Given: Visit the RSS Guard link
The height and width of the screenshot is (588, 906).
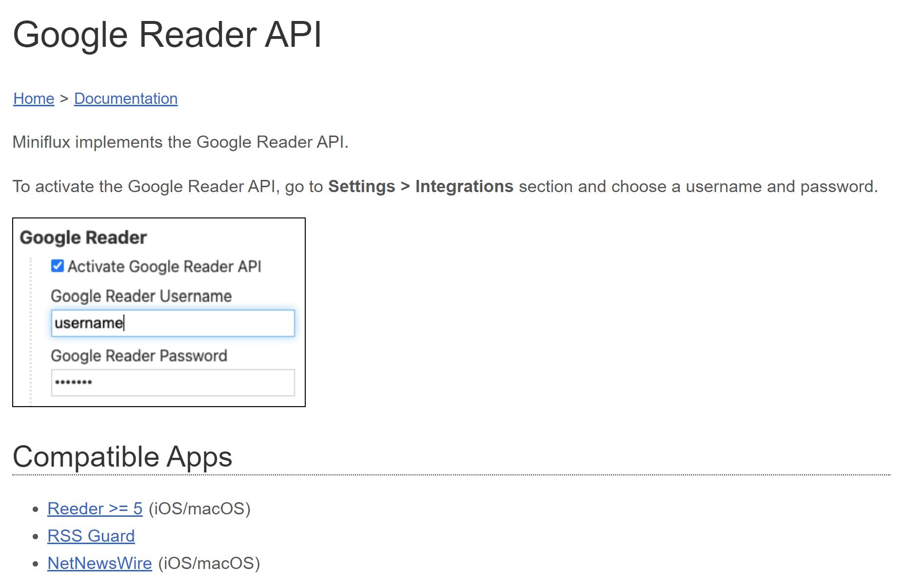Looking at the screenshot, I should point(91,536).
